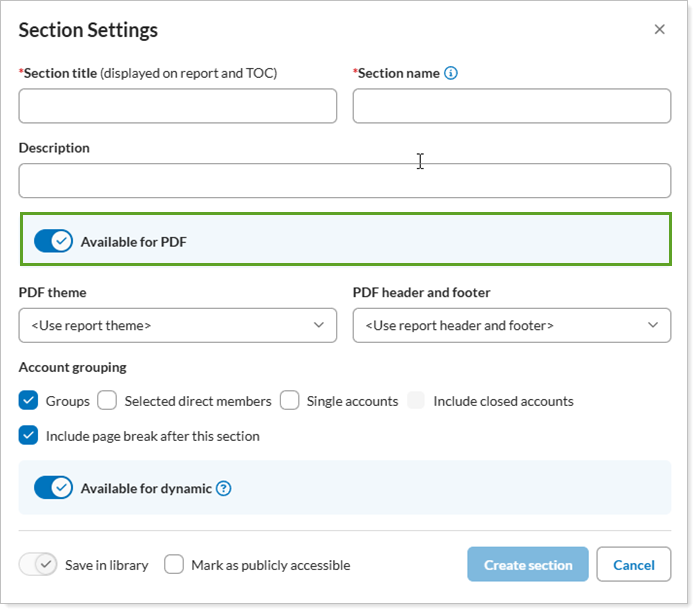The height and width of the screenshot is (613, 697).
Task: Toggle off Available for PDF switch
Action: 53,241
